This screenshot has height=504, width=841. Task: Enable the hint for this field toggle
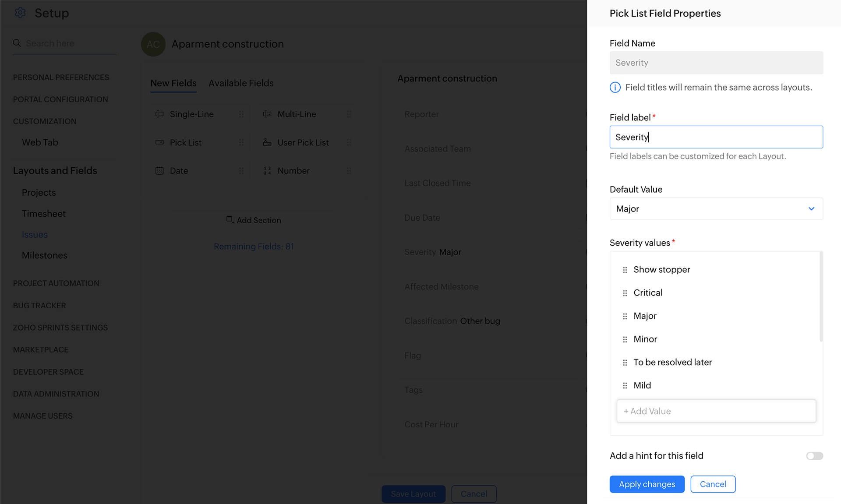pos(814,456)
